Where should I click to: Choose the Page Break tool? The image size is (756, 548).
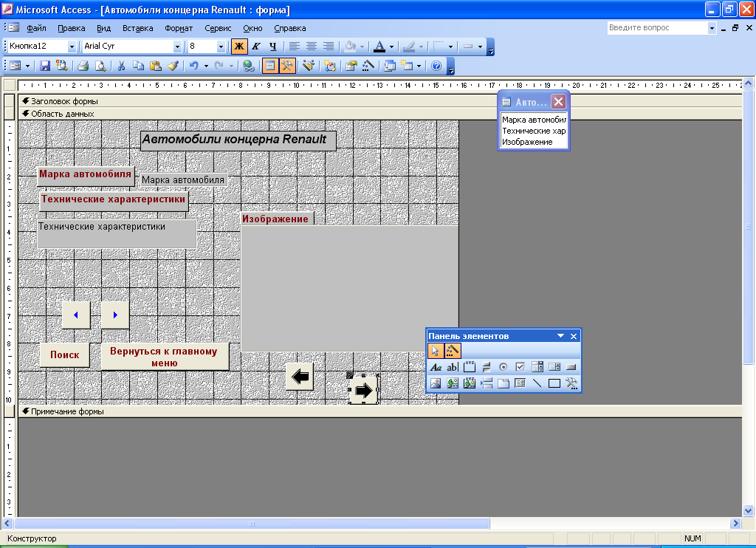487,383
